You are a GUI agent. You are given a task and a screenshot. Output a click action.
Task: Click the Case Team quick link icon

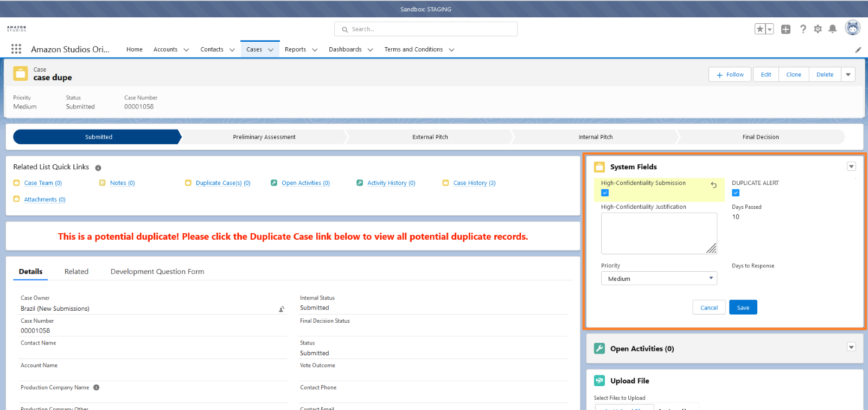[16, 183]
